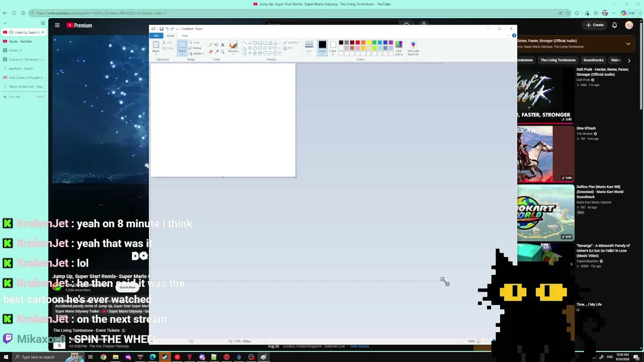Click the Select tool in Paint

[182, 47]
